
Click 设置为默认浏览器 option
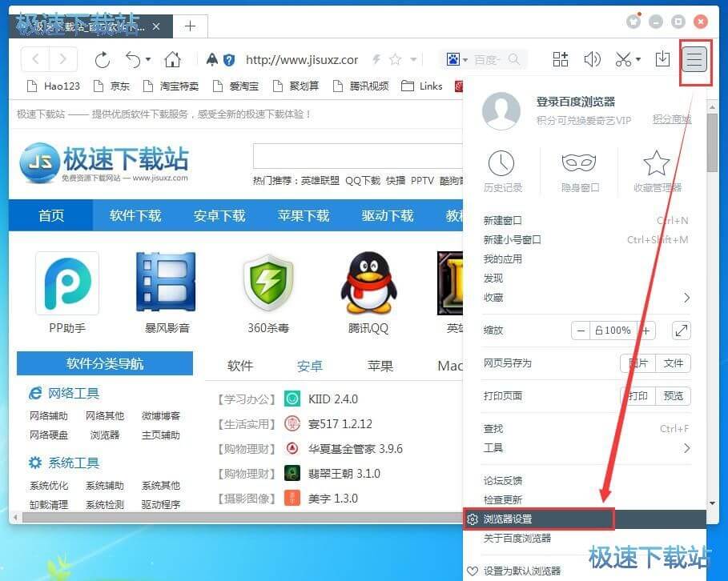click(522, 571)
